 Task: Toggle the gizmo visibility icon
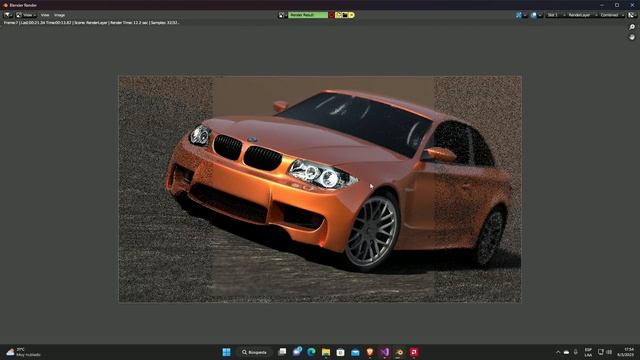(x=518, y=15)
